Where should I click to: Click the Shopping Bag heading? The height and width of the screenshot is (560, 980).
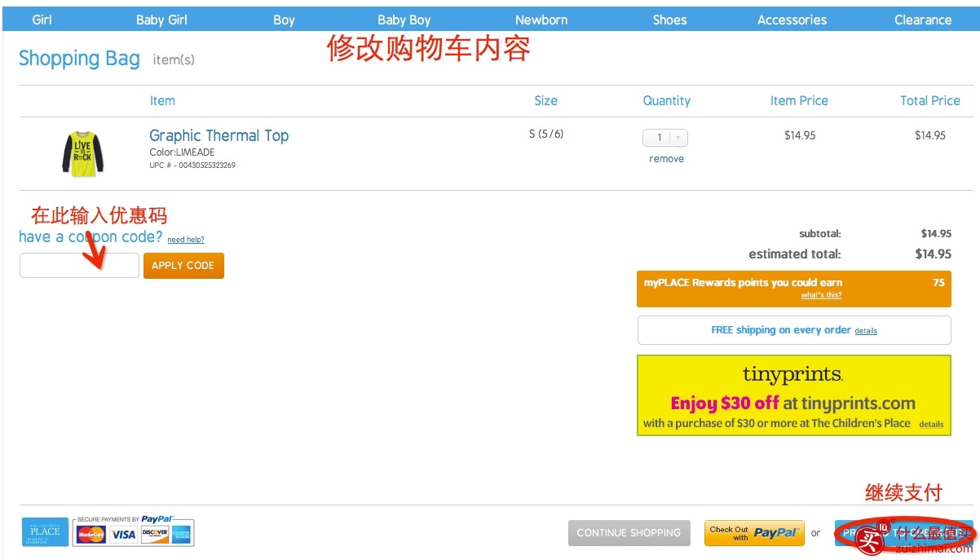tap(79, 59)
